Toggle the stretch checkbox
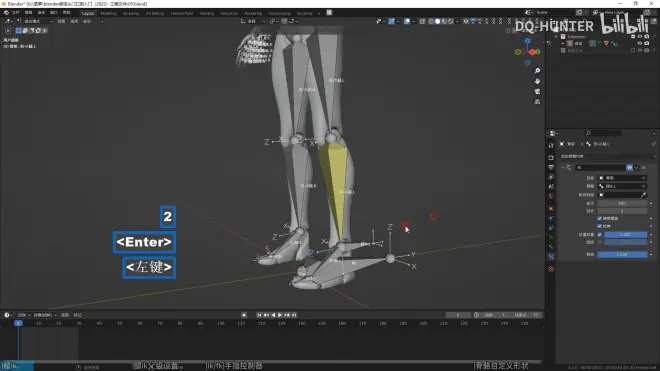This screenshot has height=371, width=660. click(x=599, y=226)
